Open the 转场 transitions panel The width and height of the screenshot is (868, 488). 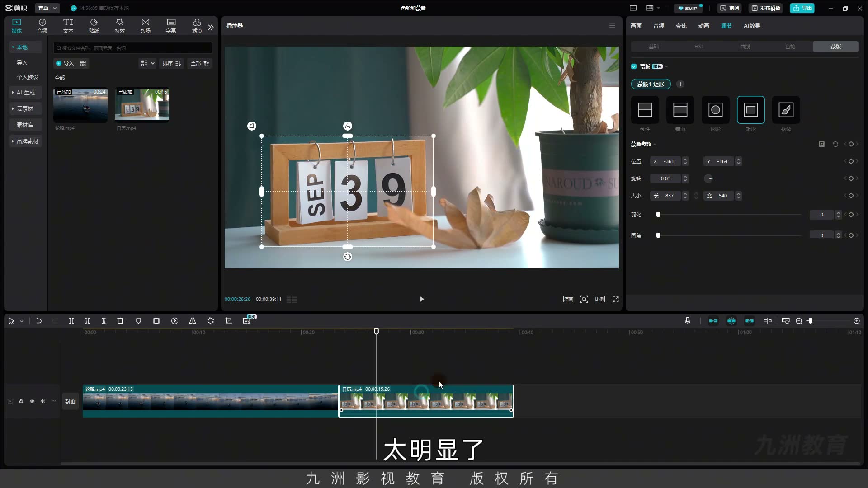146,26
